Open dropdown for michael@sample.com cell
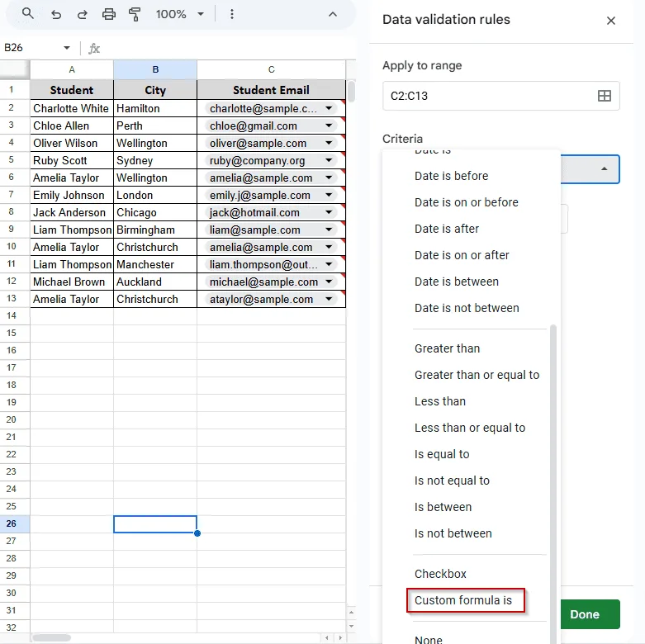This screenshot has width=645, height=644. coord(329,282)
